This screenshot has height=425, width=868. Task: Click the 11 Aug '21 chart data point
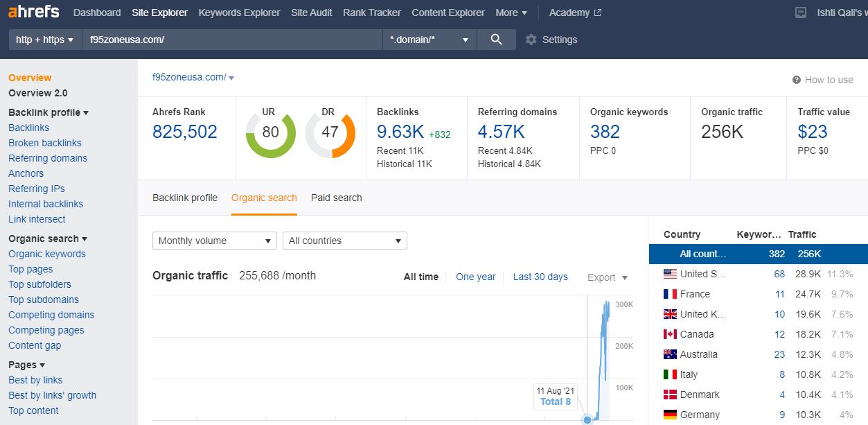[587, 419]
